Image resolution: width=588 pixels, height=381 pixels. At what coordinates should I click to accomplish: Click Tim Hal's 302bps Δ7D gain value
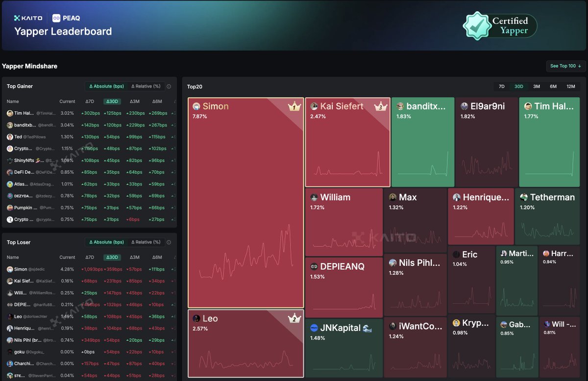click(x=90, y=113)
